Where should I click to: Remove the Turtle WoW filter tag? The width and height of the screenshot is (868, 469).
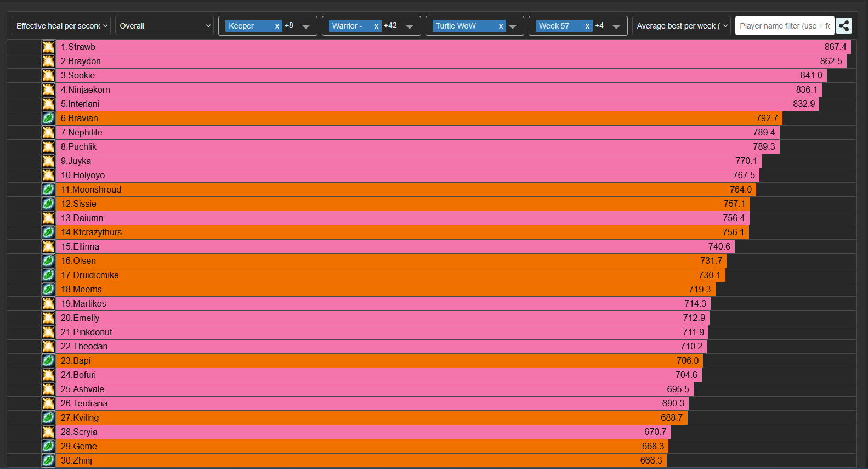pyautogui.click(x=501, y=26)
